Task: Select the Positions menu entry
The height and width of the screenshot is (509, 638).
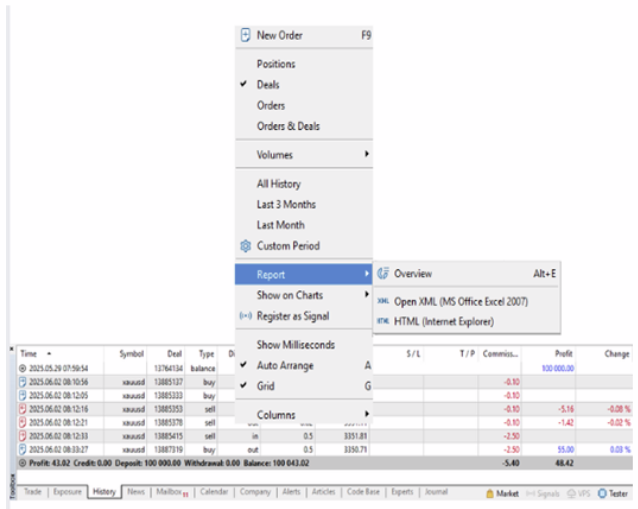Action: (276, 64)
